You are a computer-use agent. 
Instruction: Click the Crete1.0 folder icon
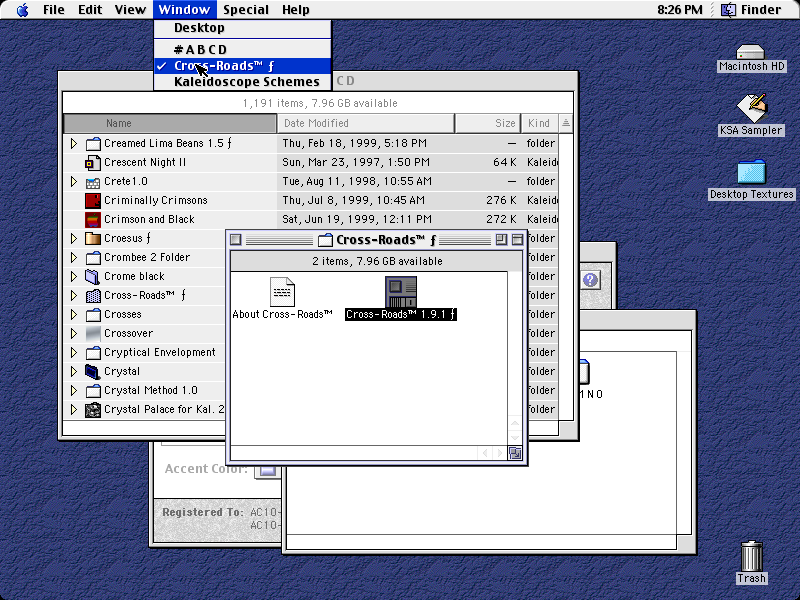(x=93, y=182)
